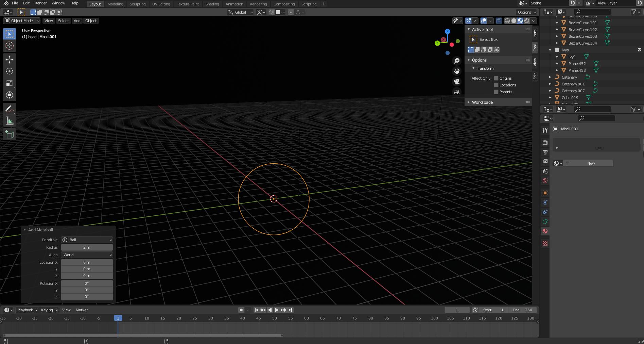
Task: Toggle camera view icon
Action: pos(457,82)
